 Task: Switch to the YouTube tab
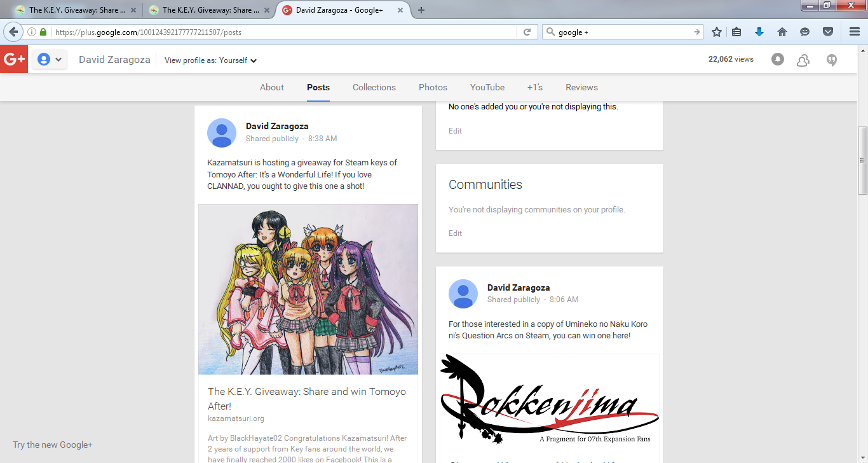(487, 87)
